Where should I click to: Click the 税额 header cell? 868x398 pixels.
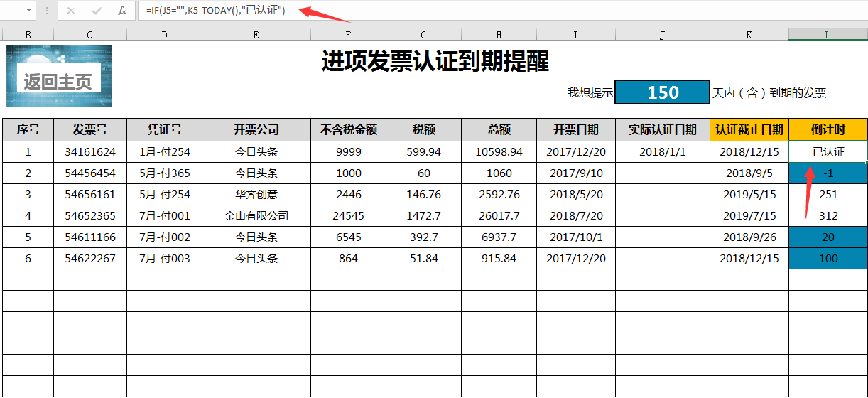(424, 129)
